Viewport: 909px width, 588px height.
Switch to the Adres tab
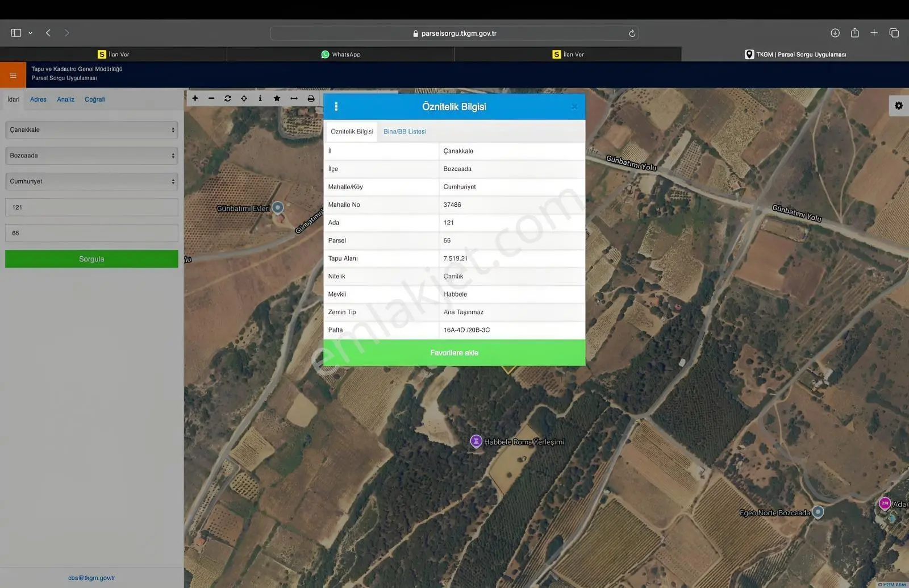click(38, 99)
